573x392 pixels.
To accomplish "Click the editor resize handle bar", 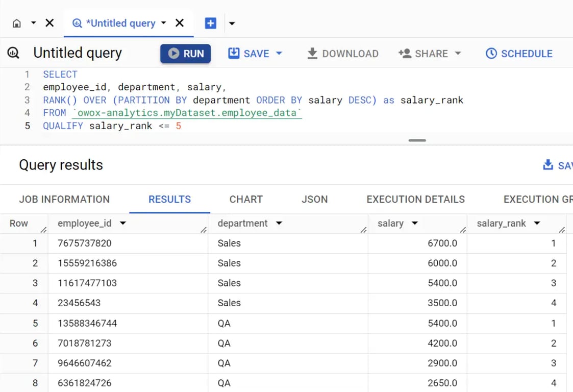I will (417, 140).
